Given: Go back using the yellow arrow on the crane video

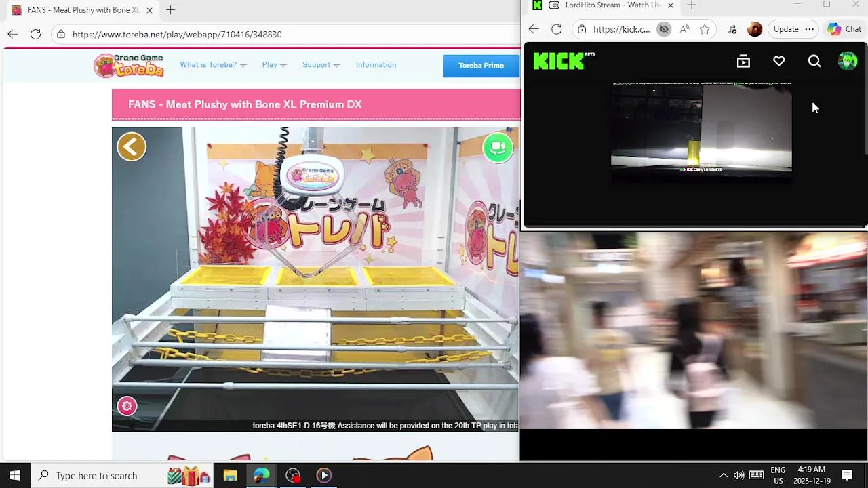Looking at the screenshot, I should pyautogui.click(x=132, y=146).
